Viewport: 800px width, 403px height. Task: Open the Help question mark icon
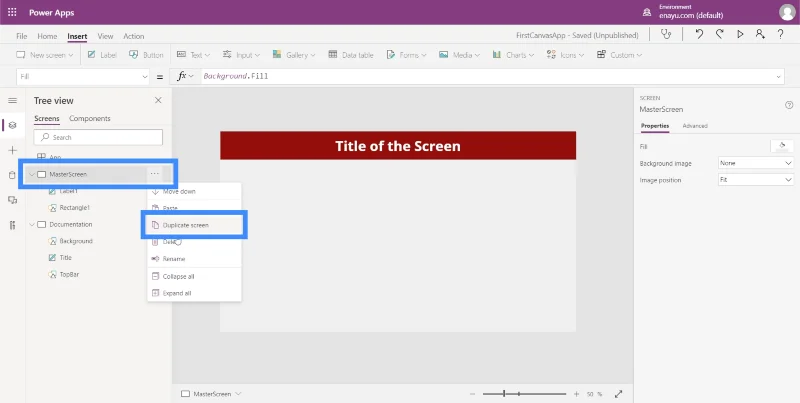pos(781,35)
